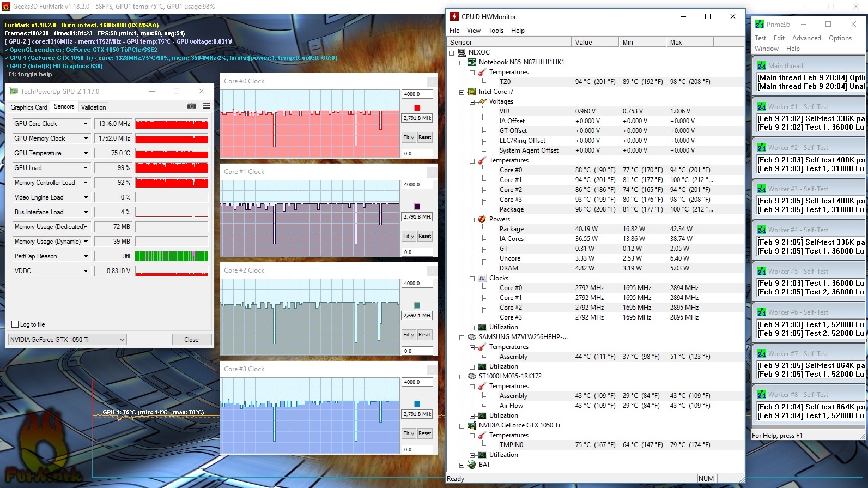The width and height of the screenshot is (868, 488).
Task: Expand Utilization under NVIDIA GeForce GTX 1050 Ti
Action: pyautogui.click(x=472, y=455)
